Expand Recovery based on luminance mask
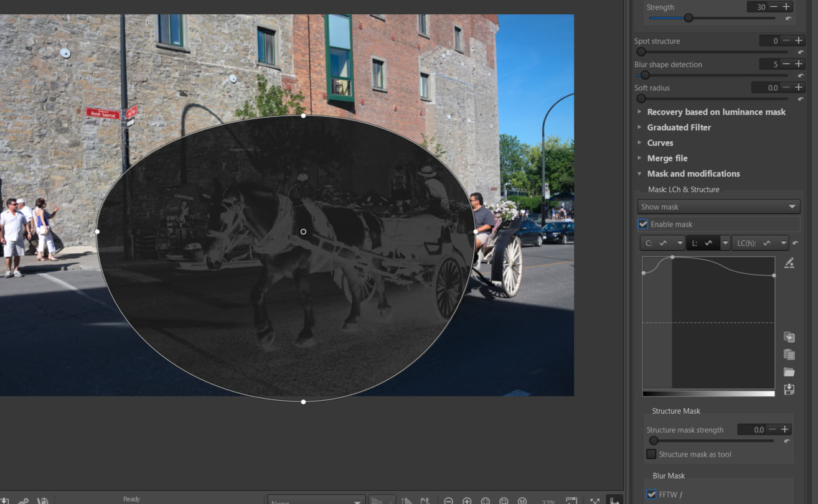818x504 pixels. pyautogui.click(x=716, y=112)
